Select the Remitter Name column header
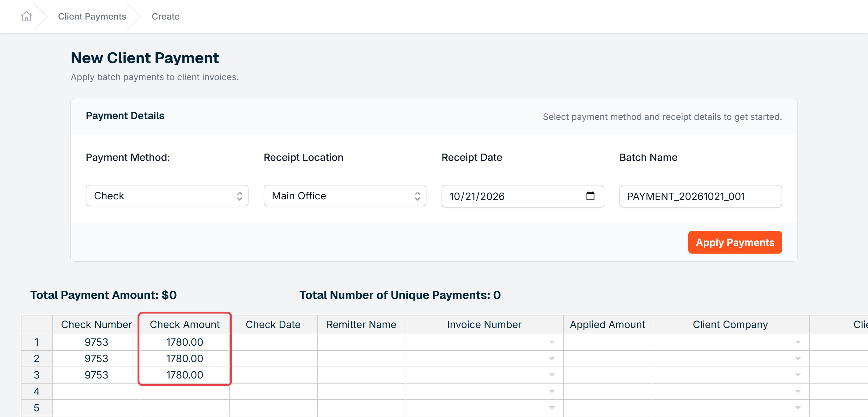The width and height of the screenshot is (868, 417). (x=361, y=324)
